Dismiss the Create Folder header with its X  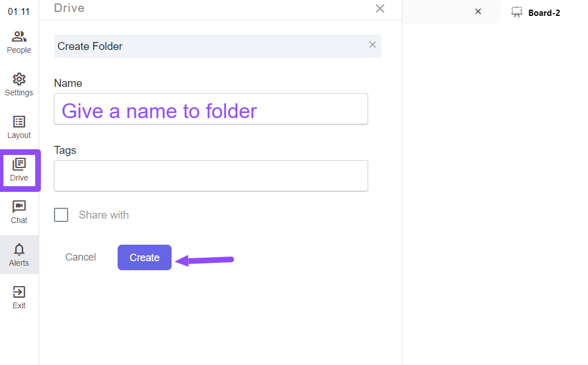(x=372, y=45)
